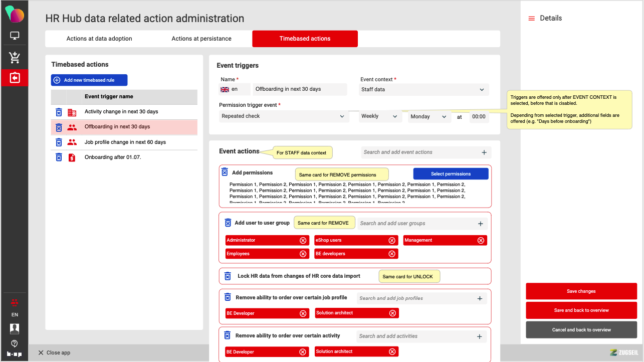Delete the Activity change in next 30 days rule

[x=59, y=112]
